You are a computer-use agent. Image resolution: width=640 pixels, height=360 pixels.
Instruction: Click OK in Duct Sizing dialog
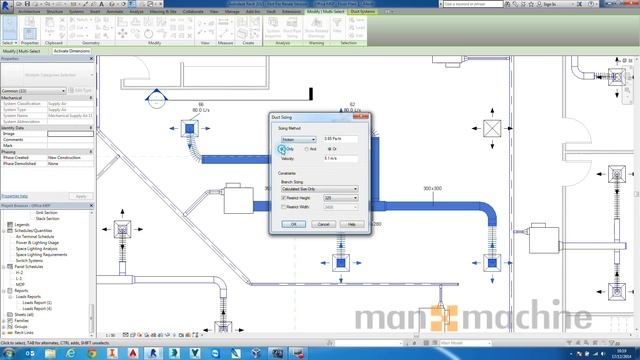293,224
